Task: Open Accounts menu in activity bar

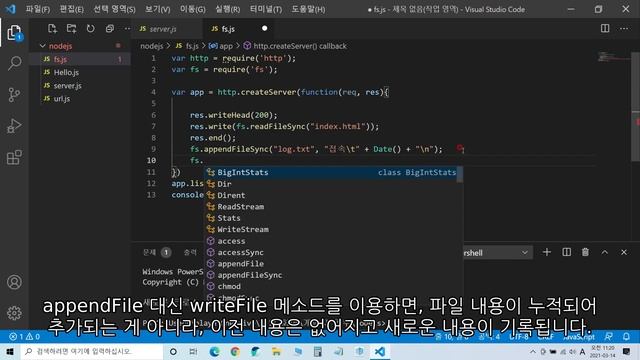Action: click(14, 282)
